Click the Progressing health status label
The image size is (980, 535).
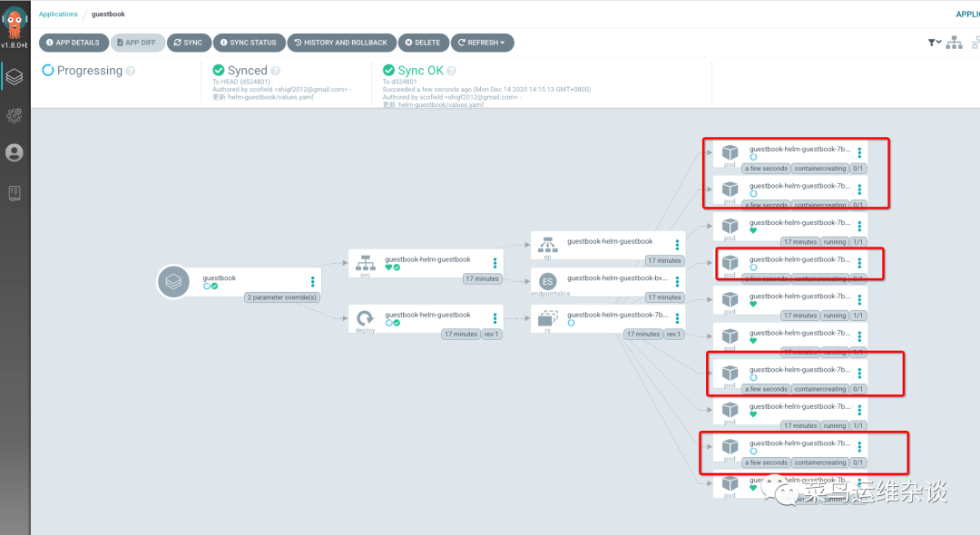(x=89, y=71)
